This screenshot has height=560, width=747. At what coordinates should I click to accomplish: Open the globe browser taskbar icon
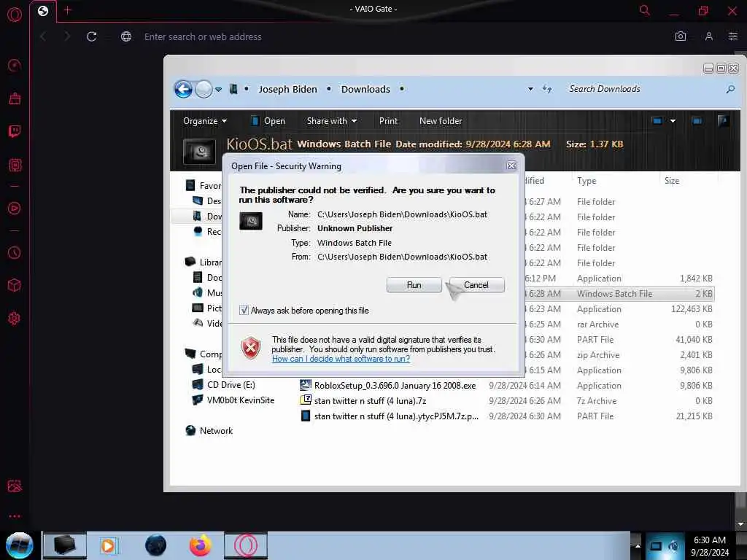tap(156, 545)
